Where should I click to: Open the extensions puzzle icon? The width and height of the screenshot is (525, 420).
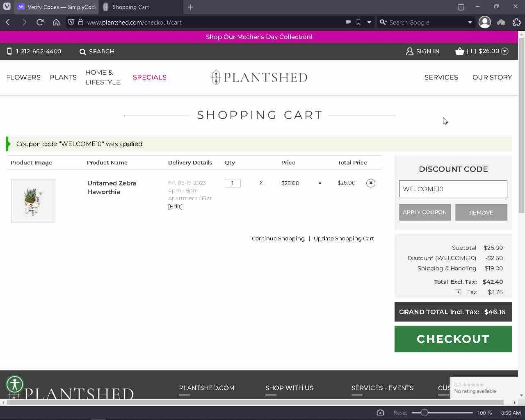click(x=517, y=22)
